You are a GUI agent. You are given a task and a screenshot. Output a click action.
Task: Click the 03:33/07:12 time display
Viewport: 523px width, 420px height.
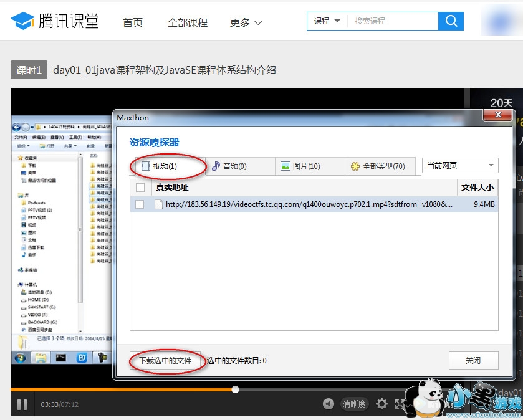60,404
